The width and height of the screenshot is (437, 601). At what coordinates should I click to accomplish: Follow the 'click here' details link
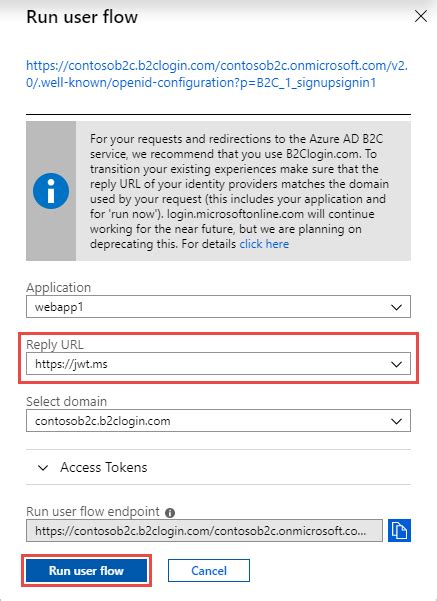click(264, 244)
